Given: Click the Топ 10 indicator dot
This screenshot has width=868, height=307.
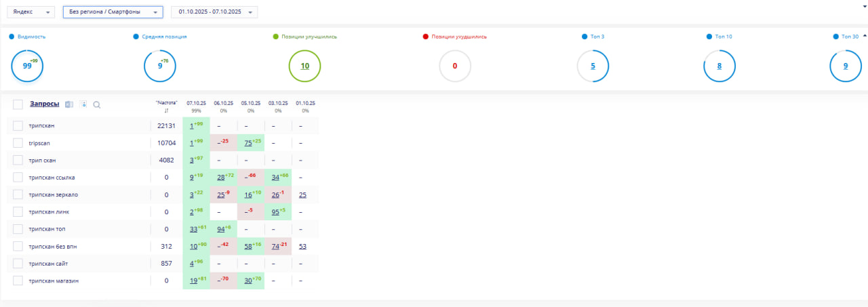Looking at the screenshot, I should pos(709,37).
